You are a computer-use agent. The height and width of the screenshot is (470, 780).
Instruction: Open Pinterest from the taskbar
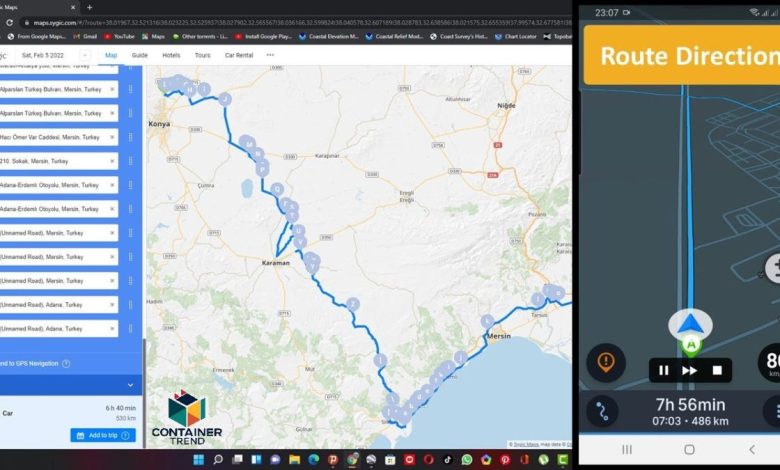tap(505, 460)
